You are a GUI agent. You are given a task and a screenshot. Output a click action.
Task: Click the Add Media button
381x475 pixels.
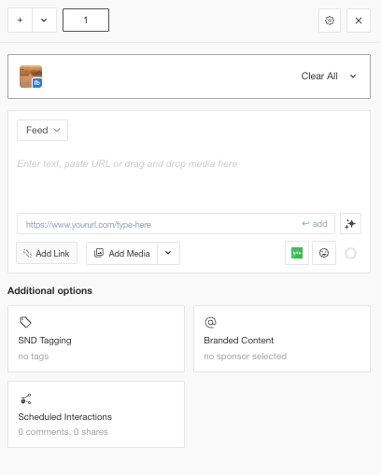pos(122,253)
